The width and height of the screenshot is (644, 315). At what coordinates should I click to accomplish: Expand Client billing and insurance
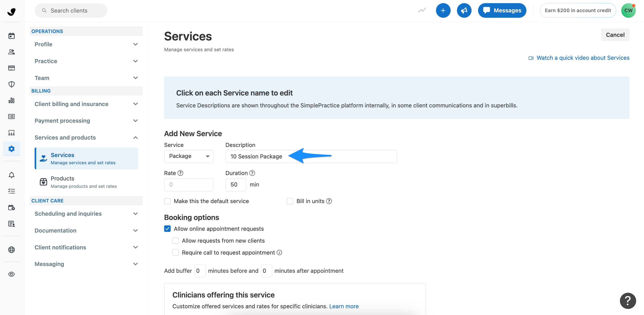[x=86, y=104]
